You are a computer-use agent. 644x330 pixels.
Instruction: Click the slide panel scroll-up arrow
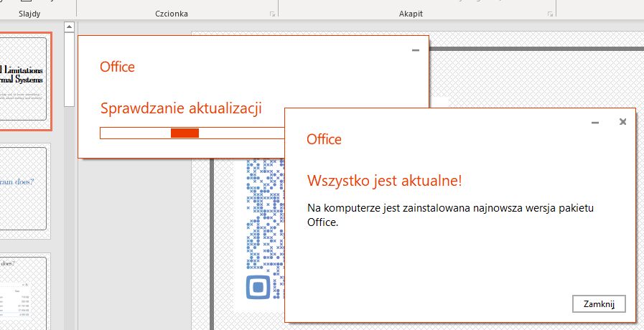(69, 27)
